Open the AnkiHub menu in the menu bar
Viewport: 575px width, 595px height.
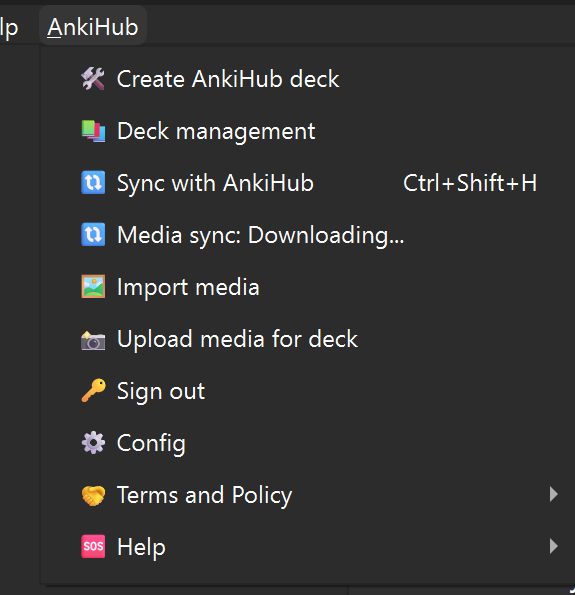pos(93,27)
